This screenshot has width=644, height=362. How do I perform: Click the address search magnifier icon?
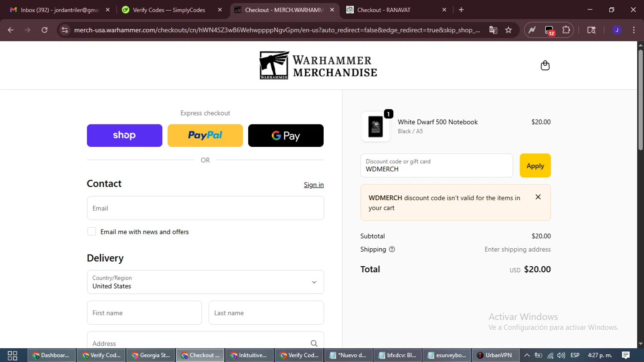pyautogui.click(x=314, y=344)
